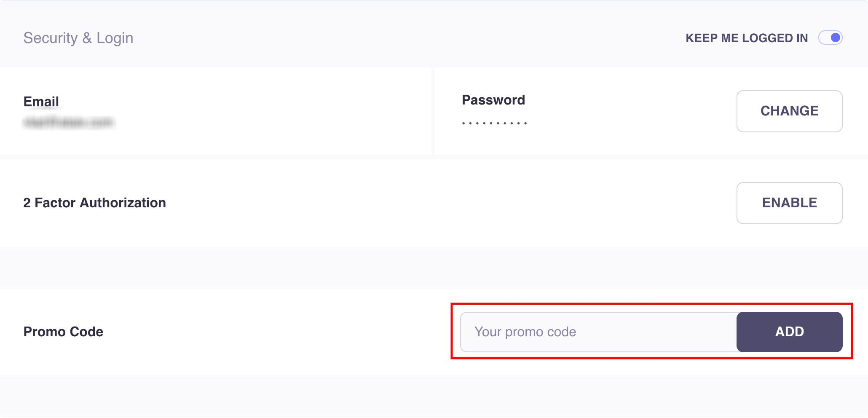Click the ADD button for the promo code
Viewport: 868px width, 418px height.
[x=789, y=332]
